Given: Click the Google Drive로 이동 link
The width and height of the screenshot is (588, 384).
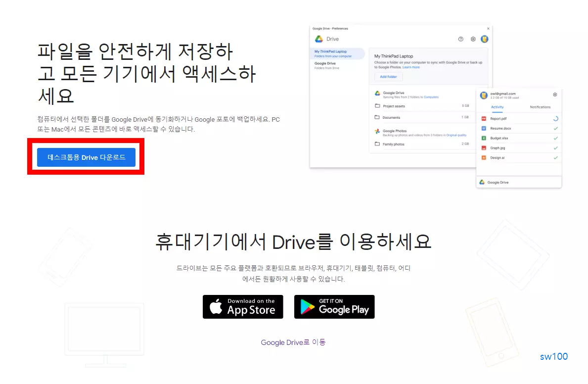Looking at the screenshot, I should (293, 342).
